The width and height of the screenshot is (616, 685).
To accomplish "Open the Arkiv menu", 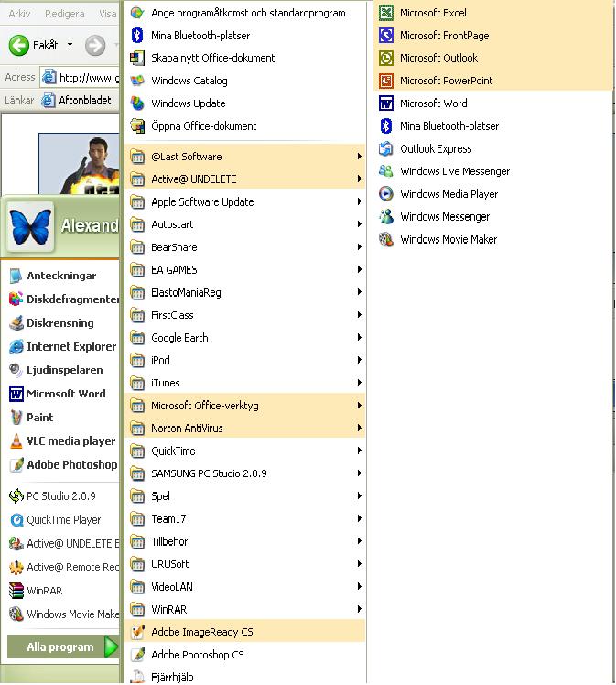I will [x=19, y=14].
